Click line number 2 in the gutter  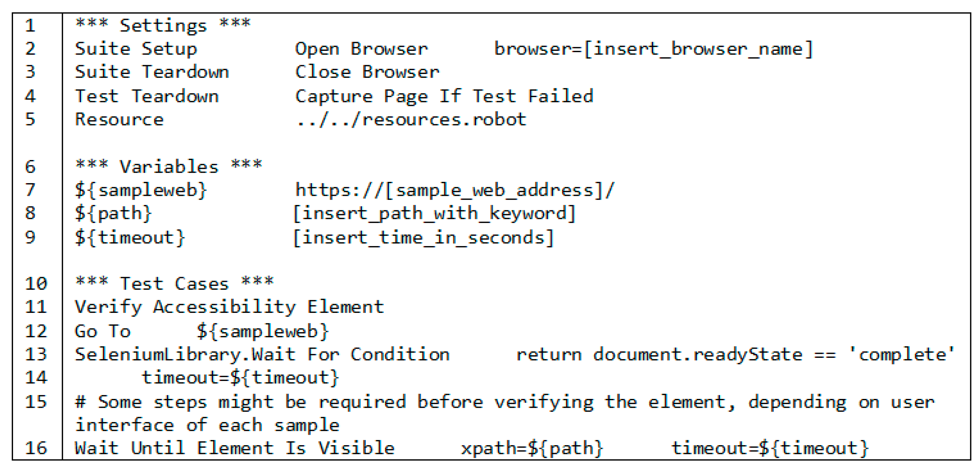[30, 49]
